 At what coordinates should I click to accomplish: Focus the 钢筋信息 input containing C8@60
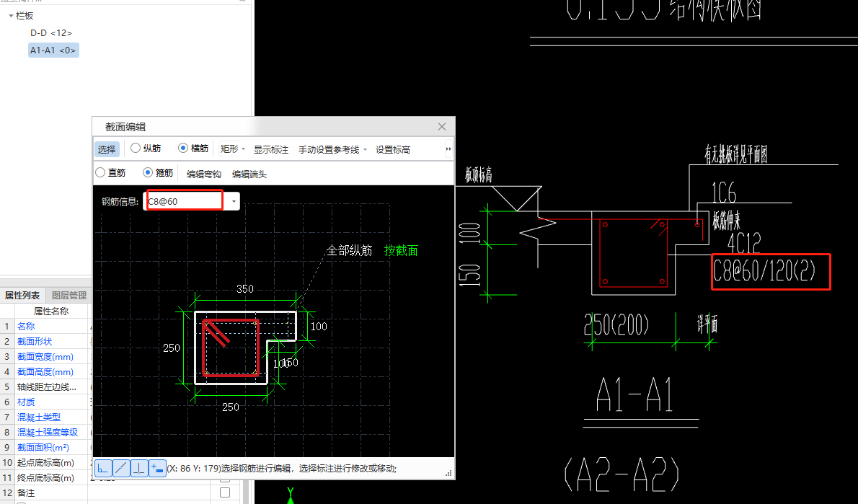pos(185,201)
